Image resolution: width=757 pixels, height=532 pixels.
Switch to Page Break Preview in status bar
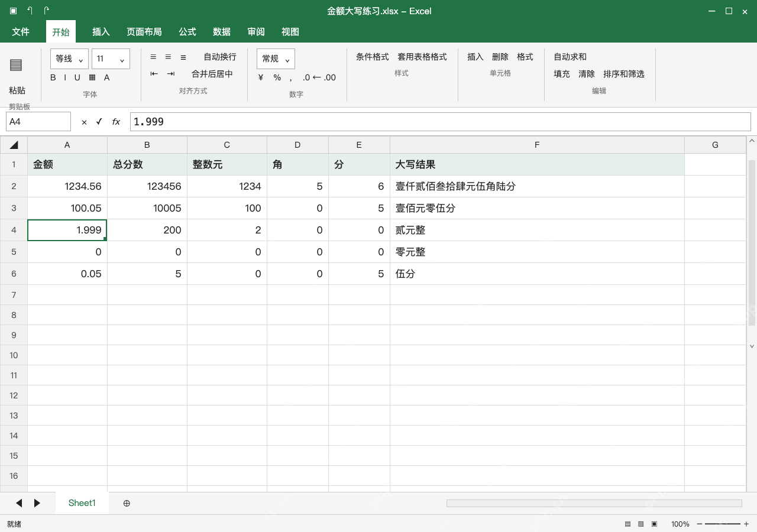click(654, 524)
